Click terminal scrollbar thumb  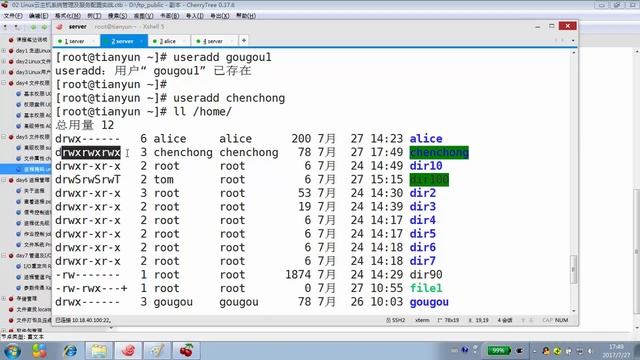573,269
